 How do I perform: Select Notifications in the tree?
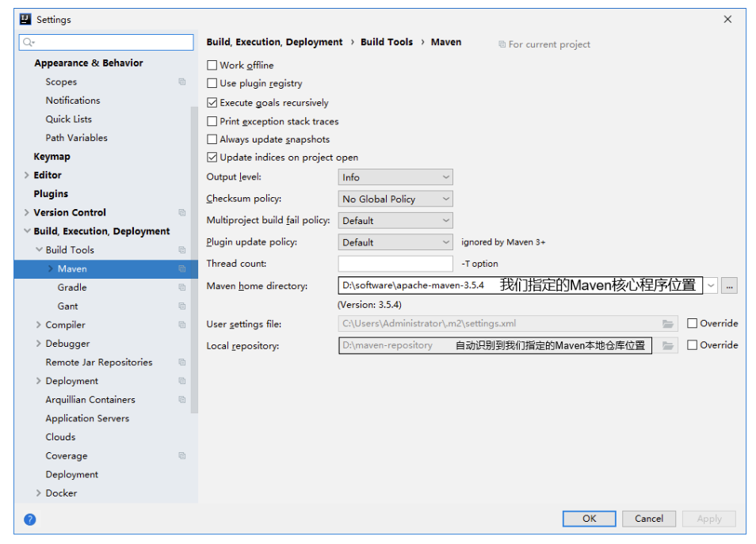pyautogui.click(x=73, y=101)
